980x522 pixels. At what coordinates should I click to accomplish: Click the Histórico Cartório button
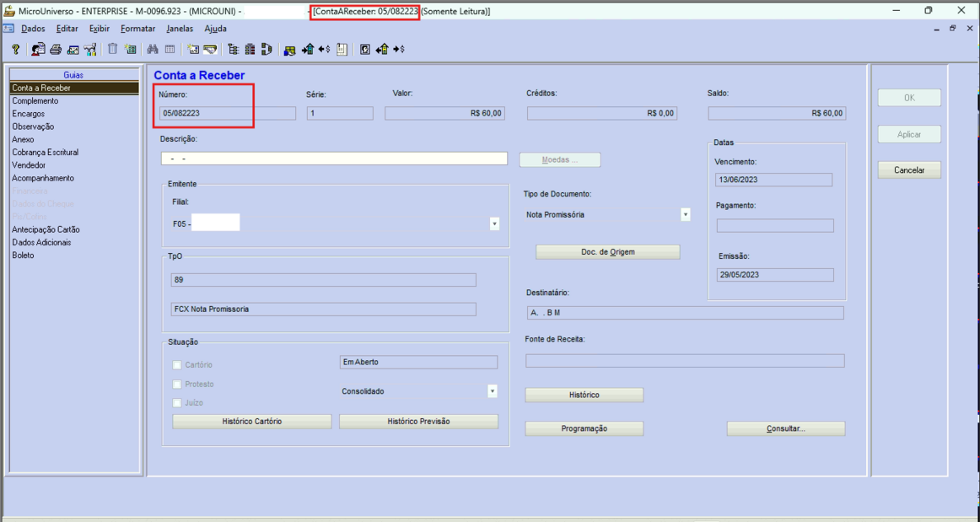(x=252, y=422)
